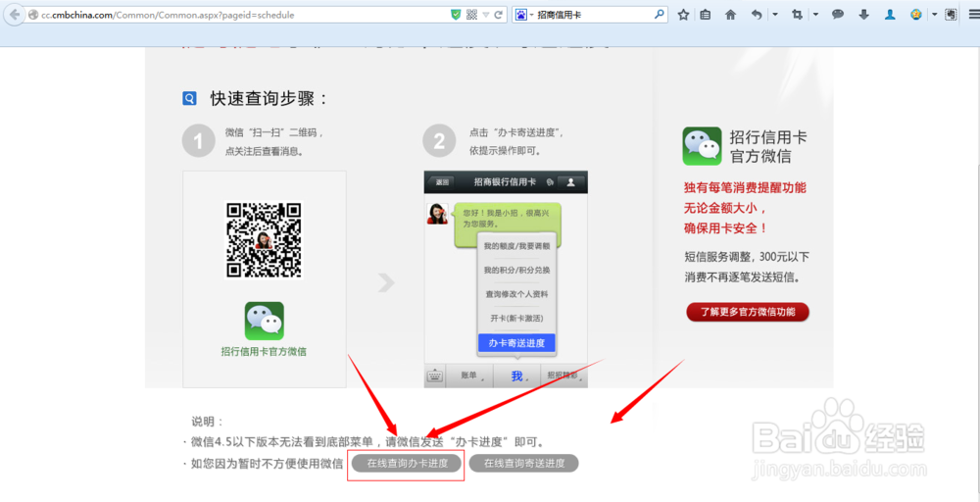Select 我的积分/积分兑换 menu entry

point(516,270)
